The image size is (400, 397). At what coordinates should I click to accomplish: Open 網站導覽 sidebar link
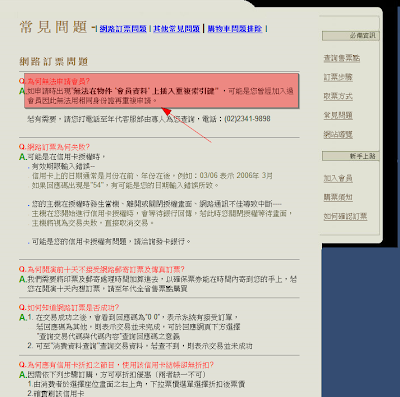(338, 135)
